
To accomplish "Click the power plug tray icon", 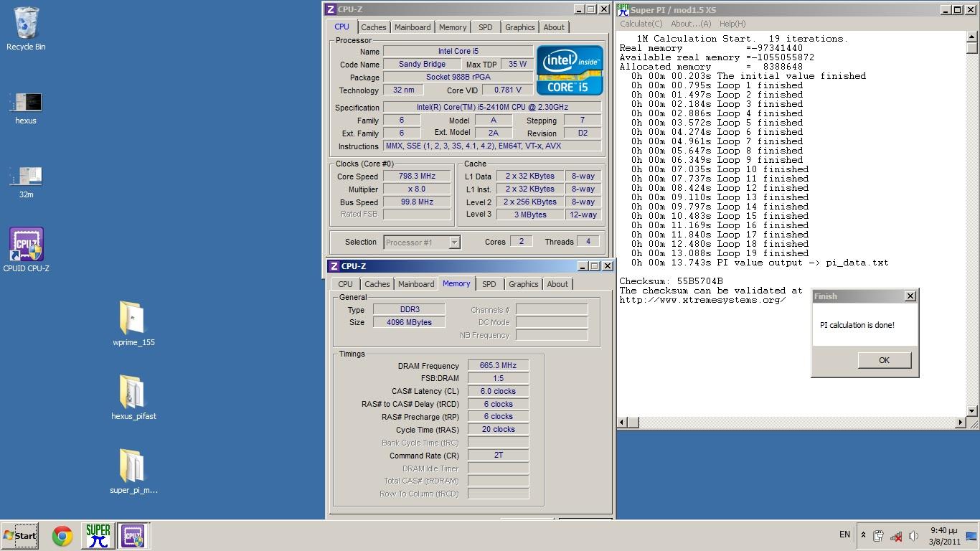I will (x=878, y=535).
